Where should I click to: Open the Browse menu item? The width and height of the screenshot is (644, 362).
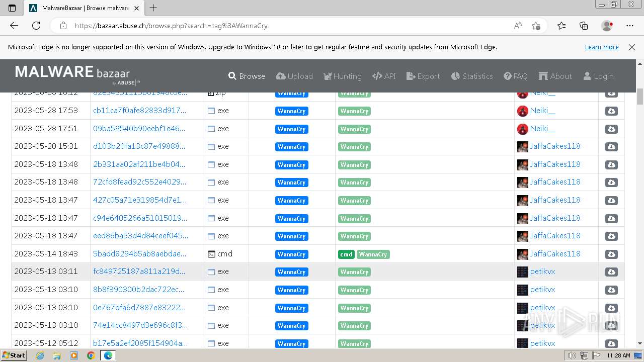[x=247, y=76]
